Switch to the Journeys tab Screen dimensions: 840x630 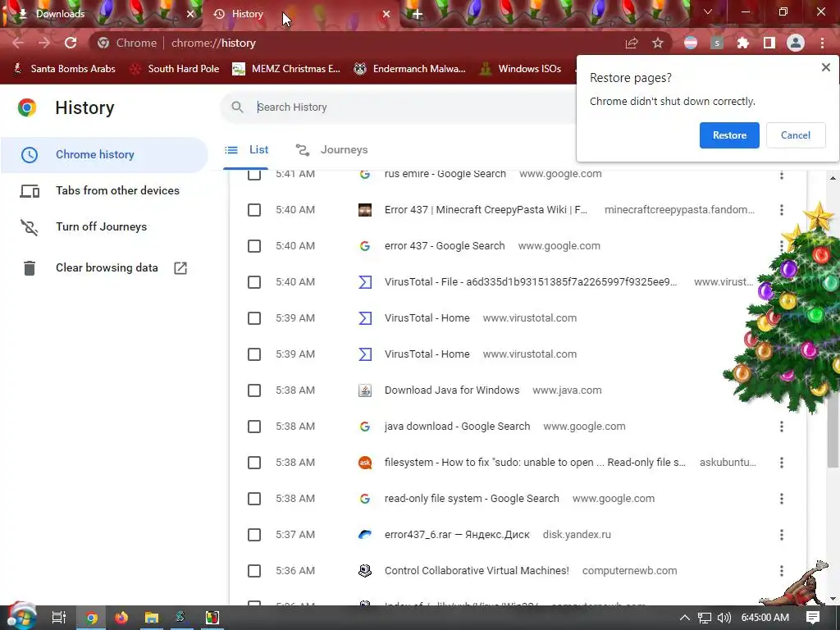pos(331,150)
